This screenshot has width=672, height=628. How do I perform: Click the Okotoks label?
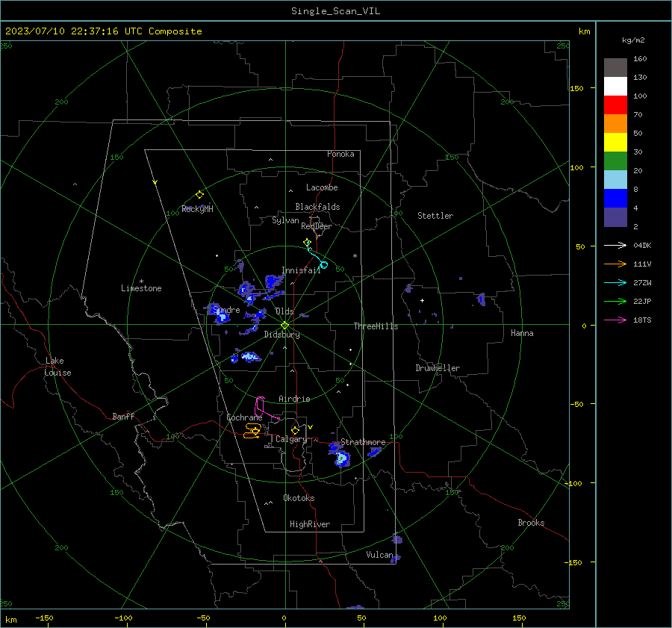tap(299, 498)
